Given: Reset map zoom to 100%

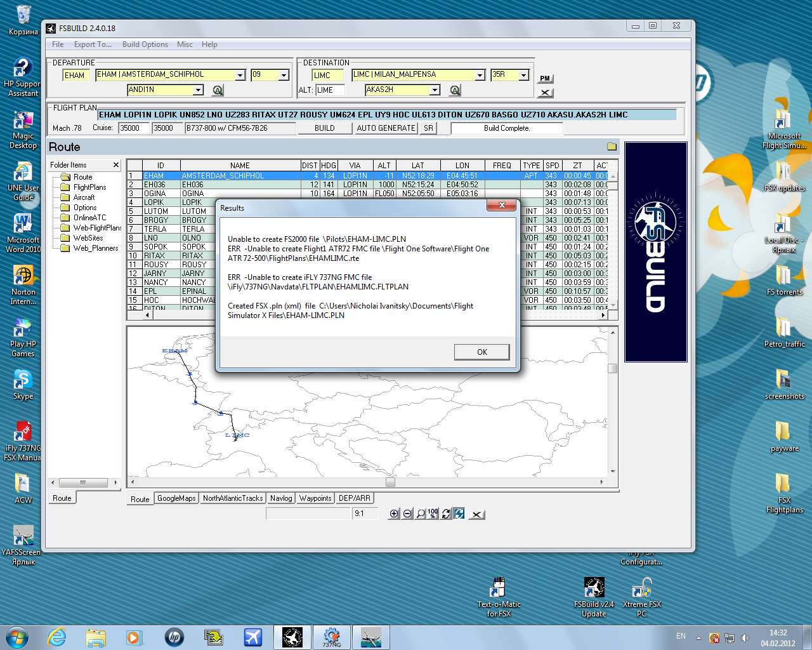Looking at the screenshot, I should [x=433, y=514].
